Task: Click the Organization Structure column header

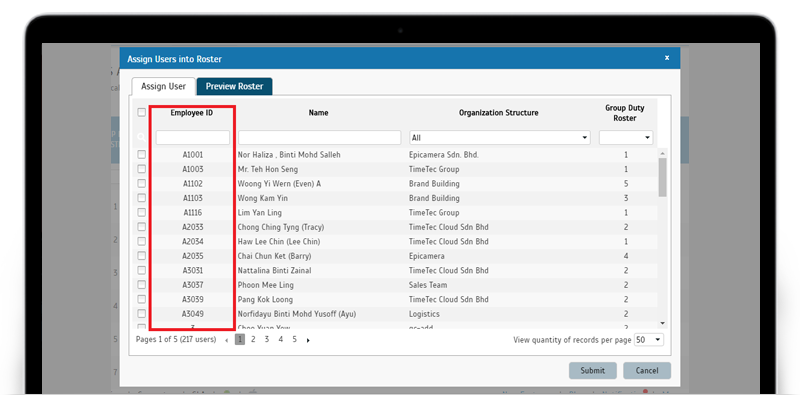Action: (x=498, y=113)
